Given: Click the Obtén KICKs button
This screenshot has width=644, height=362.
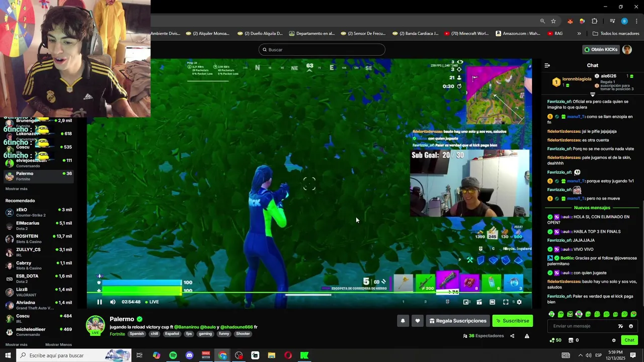Looking at the screenshot, I should (x=601, y=50).
